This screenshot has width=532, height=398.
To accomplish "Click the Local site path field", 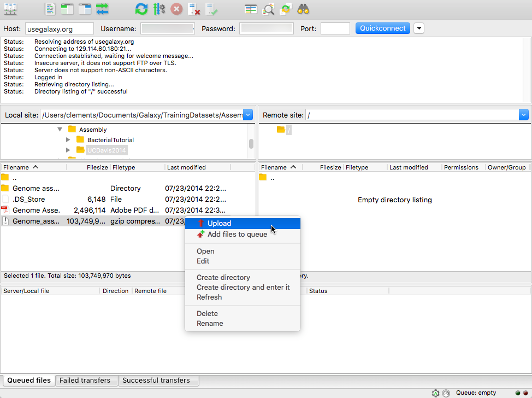I will click(142, 115).
